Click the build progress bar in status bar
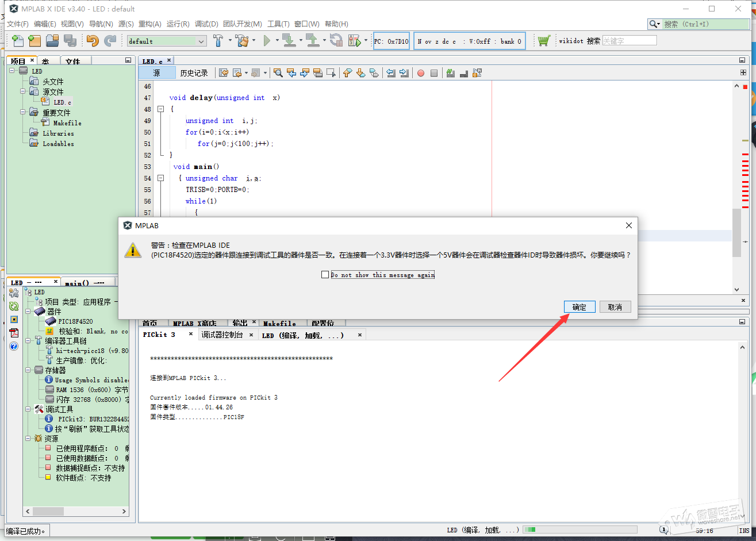The image size is (756, 541). (x=580, y=530)
